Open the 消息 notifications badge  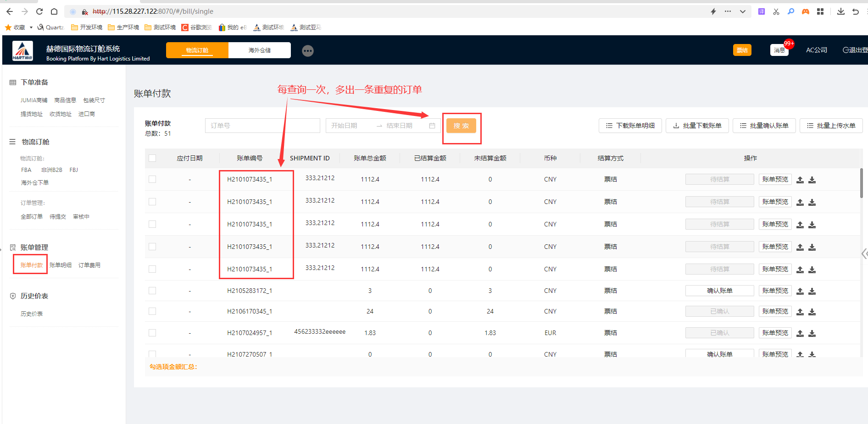(x=779, y=50)
